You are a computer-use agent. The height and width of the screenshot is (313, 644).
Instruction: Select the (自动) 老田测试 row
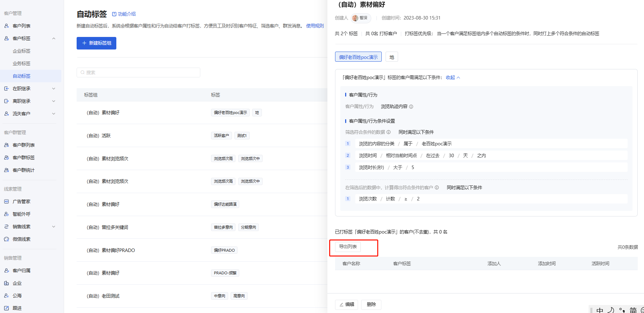pyautogui.click(x=202, y=296)
